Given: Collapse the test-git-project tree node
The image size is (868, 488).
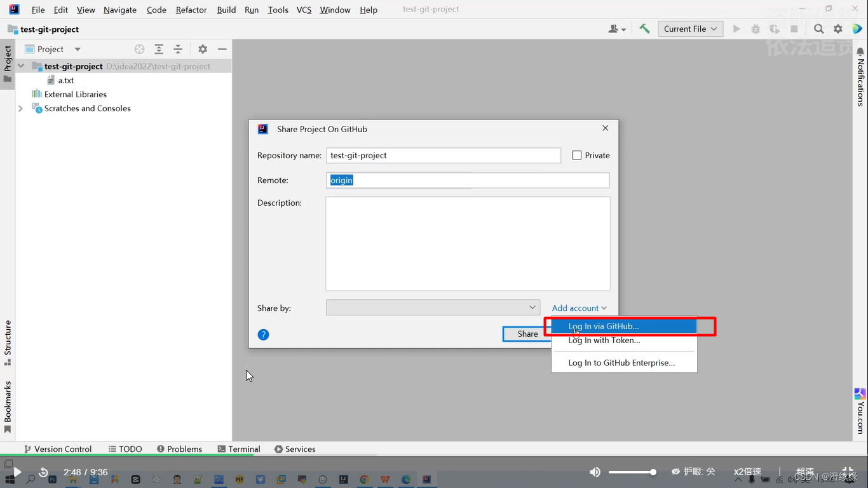Looking at the screenshot, I should point(21,66).
